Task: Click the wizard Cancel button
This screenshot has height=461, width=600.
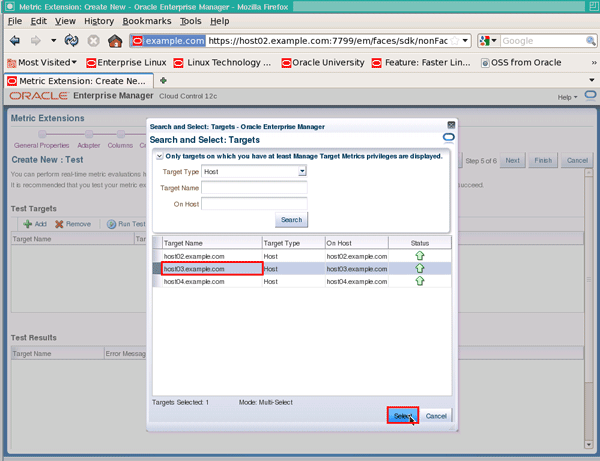Action: [x=577, y=160]
